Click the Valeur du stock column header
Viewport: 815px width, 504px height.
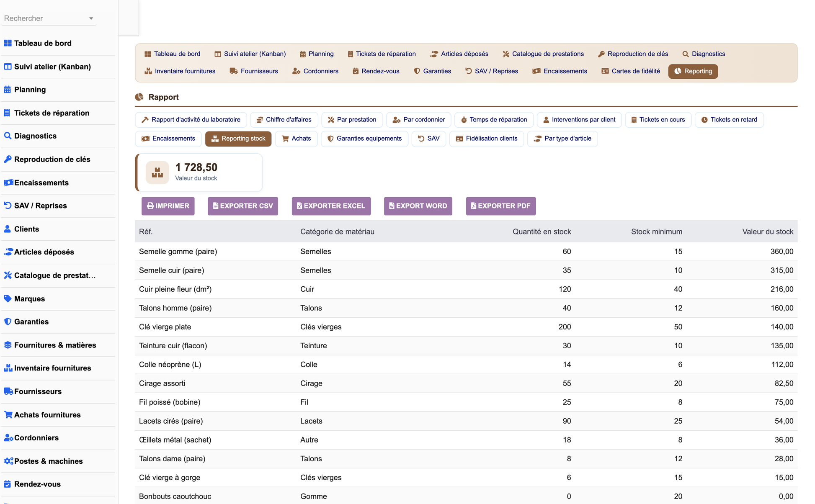768,231
